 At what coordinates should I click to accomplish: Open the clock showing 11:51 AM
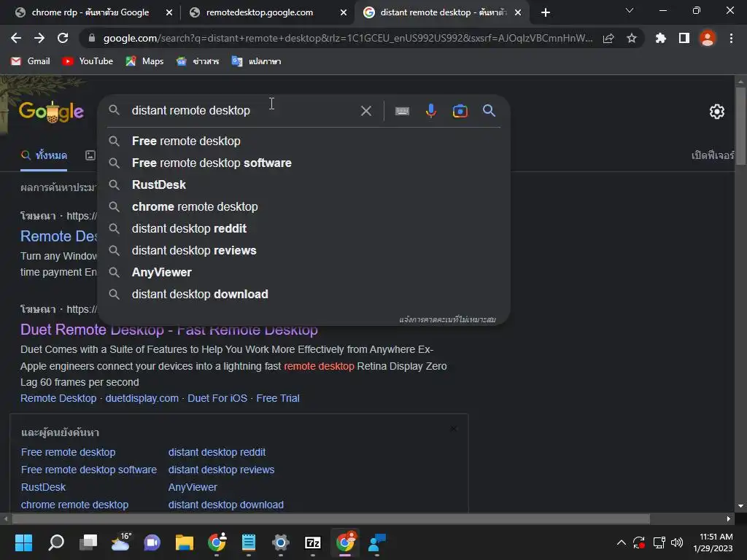pyautogui.click(x=713, y=542)
